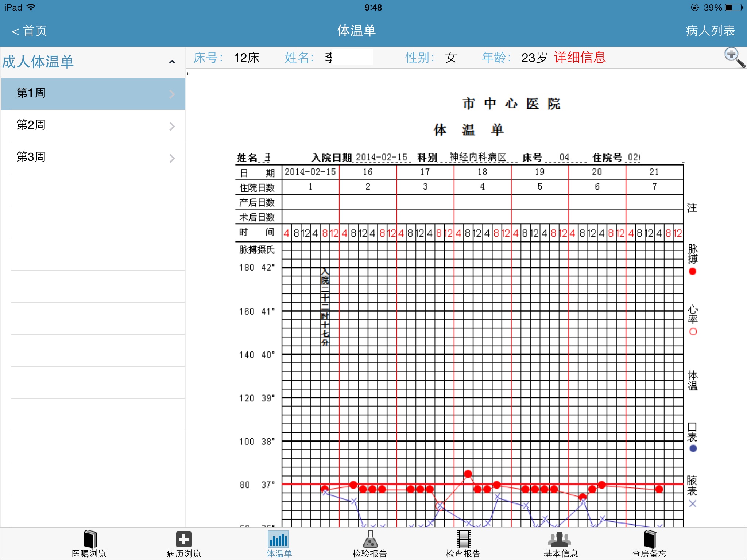The height and width of the screenshot is (560, 747).
Task: Click the 入院二十二时十七分 admission annotation
Action: tap(325, 307)
